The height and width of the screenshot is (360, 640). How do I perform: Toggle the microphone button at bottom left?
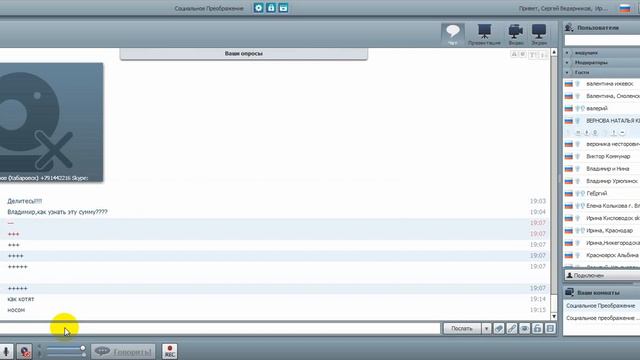6,351
